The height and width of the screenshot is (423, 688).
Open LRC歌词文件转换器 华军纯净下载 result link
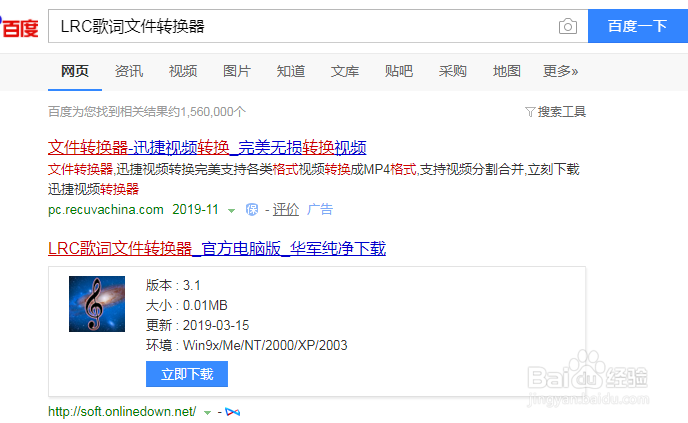pyautogui.click(x=217, y=248)
